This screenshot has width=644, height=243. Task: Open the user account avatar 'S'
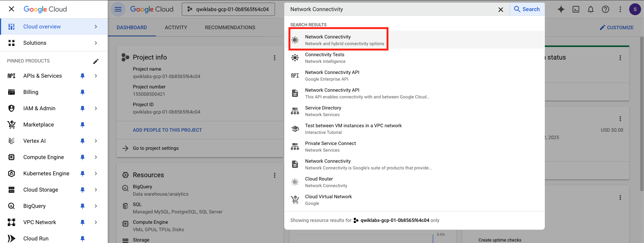pyautogui.click(x=635, y=9)
